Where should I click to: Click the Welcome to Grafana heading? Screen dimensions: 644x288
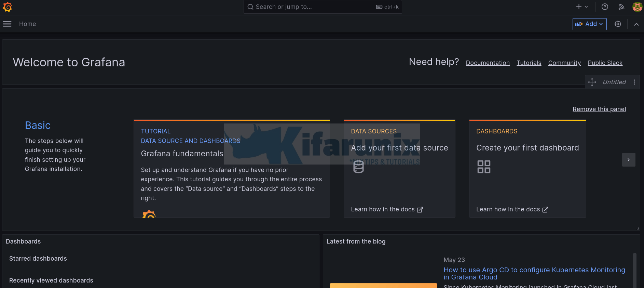click(69, 62)
